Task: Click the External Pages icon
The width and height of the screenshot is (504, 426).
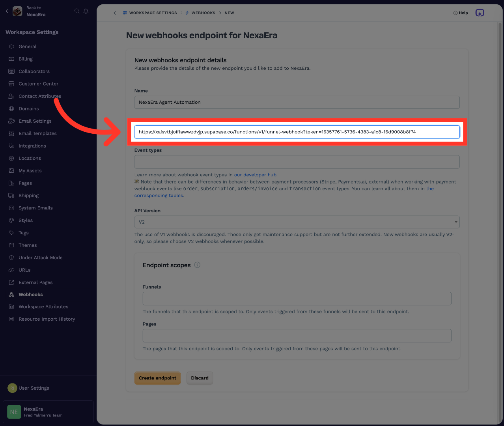Action: pyautogui.click(x=11, y=282)
